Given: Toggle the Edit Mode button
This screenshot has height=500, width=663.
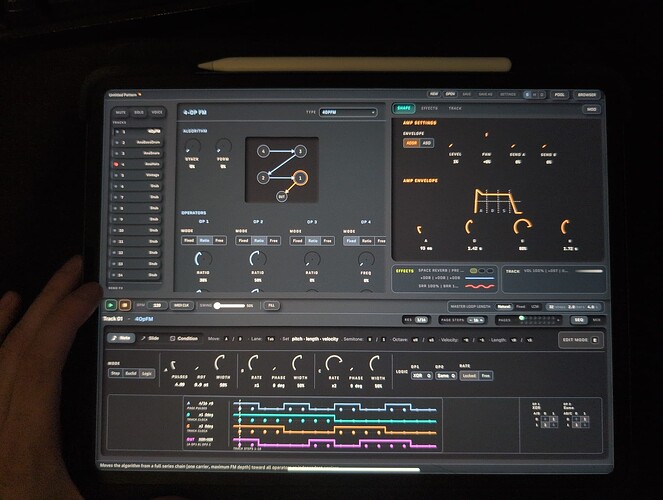Looking at the screenshot, I should [x=580, y=340].
